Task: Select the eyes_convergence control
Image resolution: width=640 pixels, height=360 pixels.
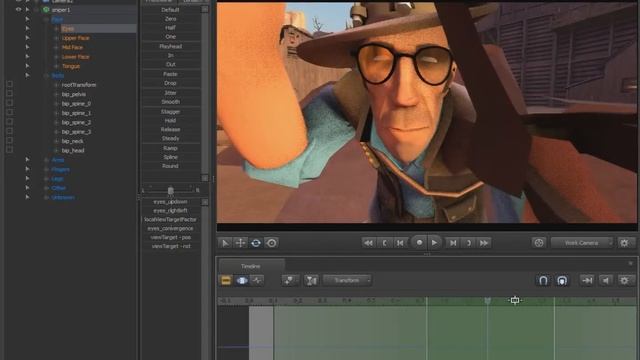Action: (x=171, y=229)
